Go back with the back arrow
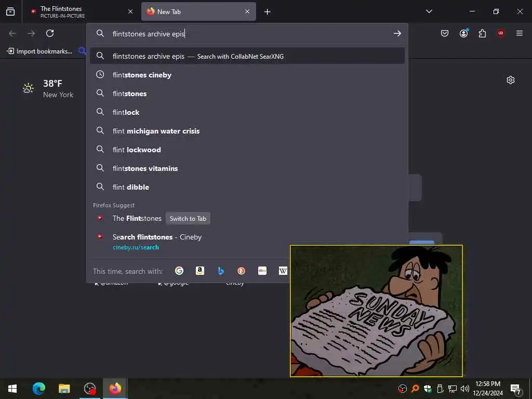Viewport: 532px width, 399px height. click(12, 33)
